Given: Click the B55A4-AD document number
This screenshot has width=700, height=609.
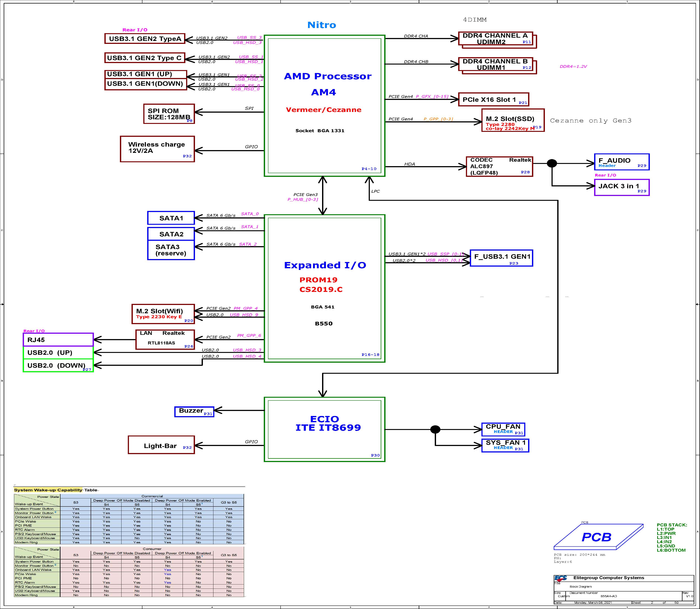Looking at the screenshot, I should coord(609,596).
